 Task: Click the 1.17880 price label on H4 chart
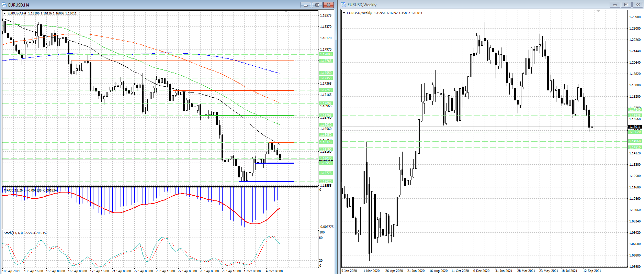pos(326,54)
